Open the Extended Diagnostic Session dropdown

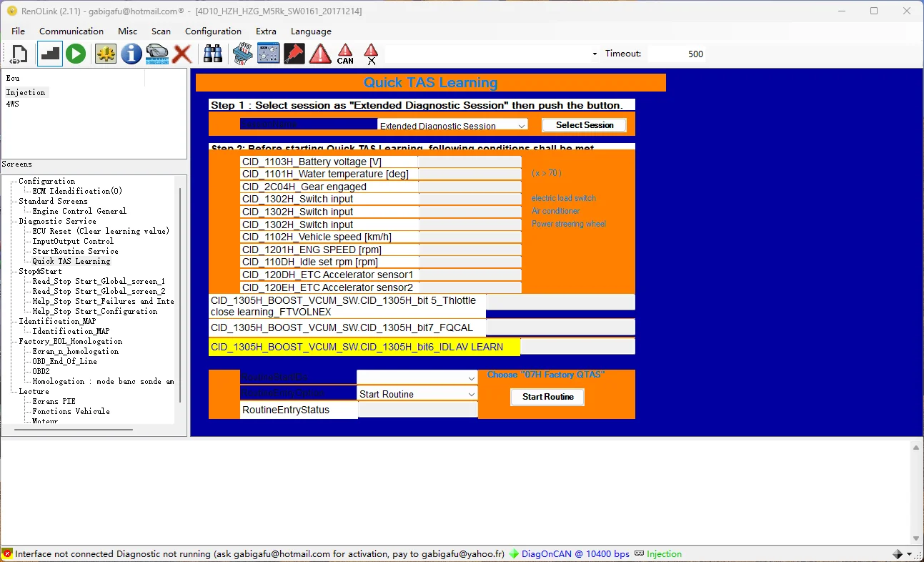coord(453,125)
